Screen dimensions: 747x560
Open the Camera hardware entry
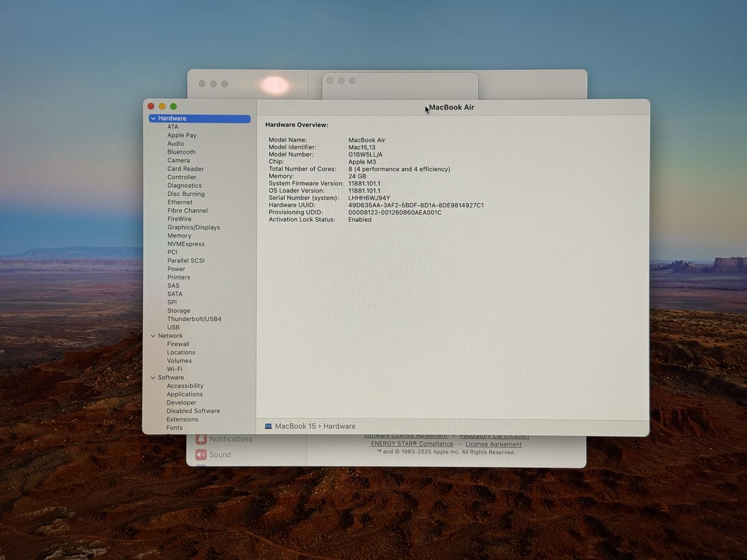[x=178, y=160]
